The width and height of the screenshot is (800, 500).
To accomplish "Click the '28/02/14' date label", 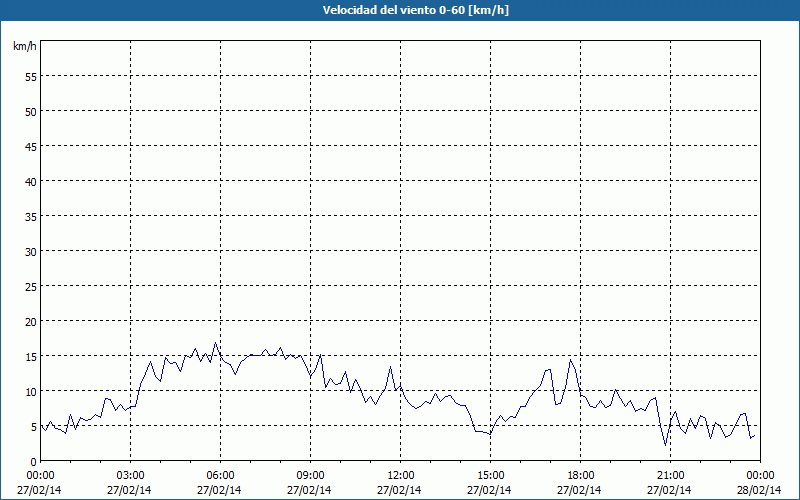I will coord(759,490).
